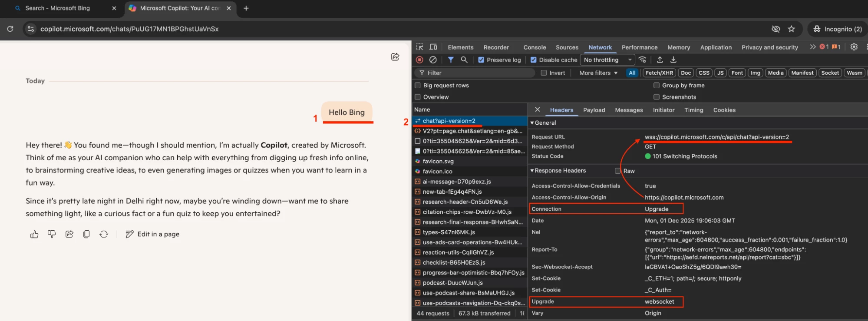Filter requests by Img type
868x321 pixels.
coord(755,73)
